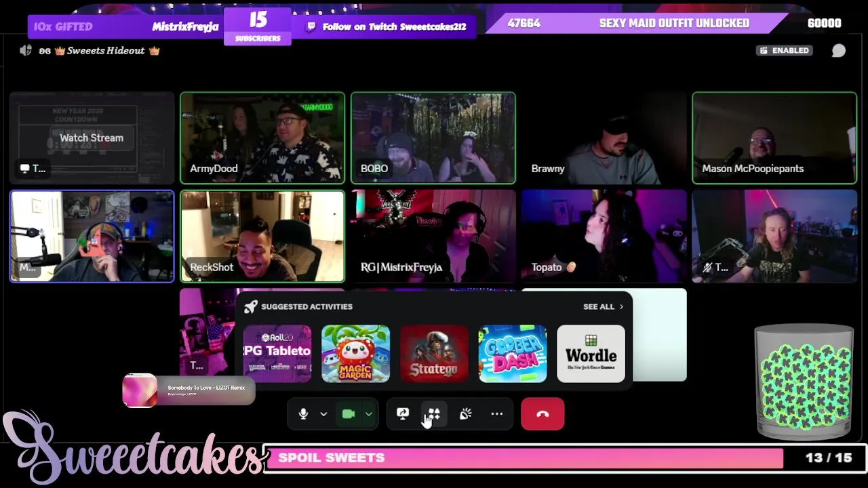Viewport: 868px width, 488px height.
Task: Select Brawny's video tile
Action: click(604, 138)
